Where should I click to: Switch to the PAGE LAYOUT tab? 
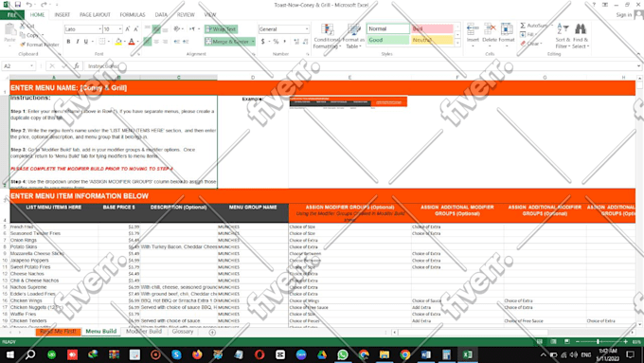coord(95,15)
